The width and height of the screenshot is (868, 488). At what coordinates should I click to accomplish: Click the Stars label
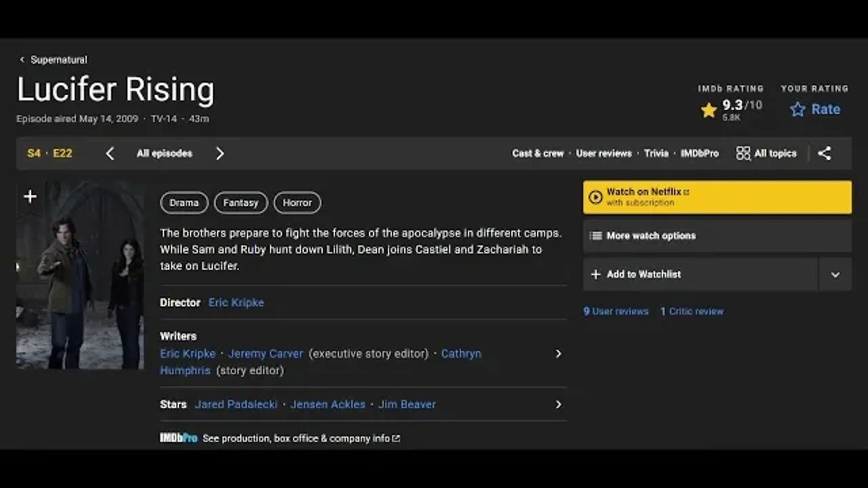(x=173, y=404)
